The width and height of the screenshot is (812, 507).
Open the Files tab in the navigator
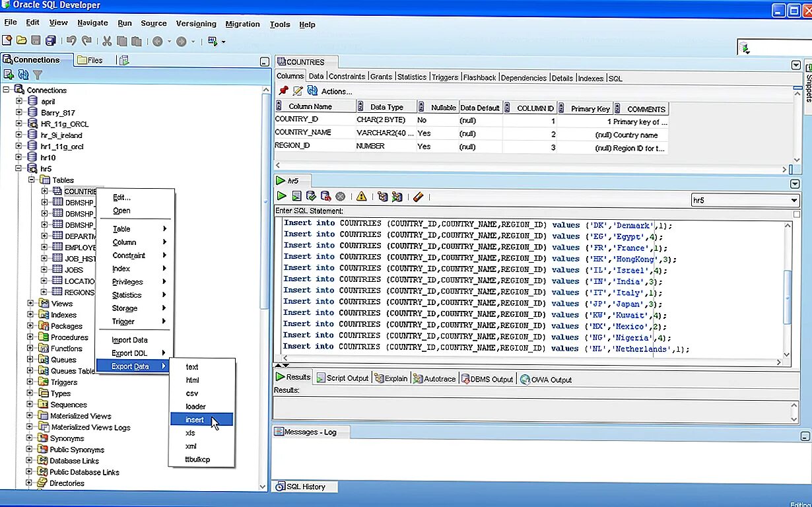[x=90, y=60]
